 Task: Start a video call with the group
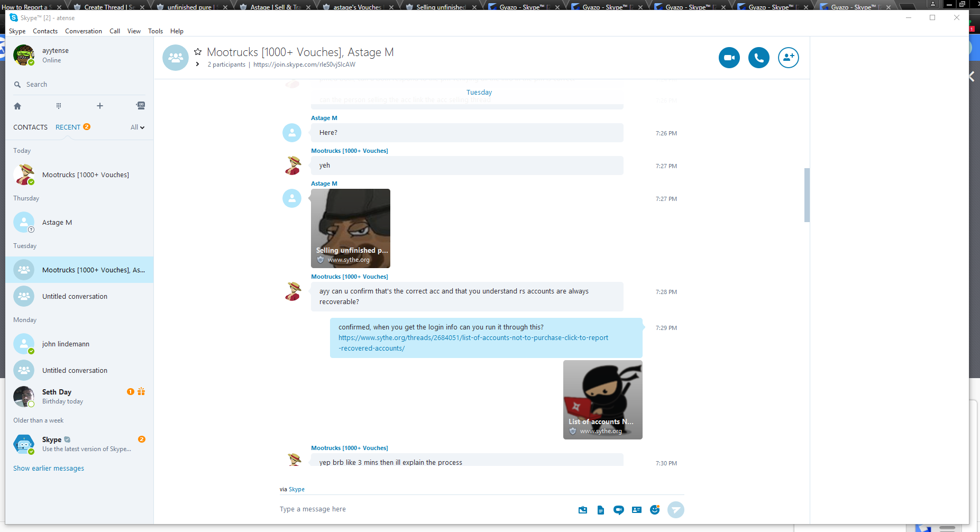coord(729,58)
